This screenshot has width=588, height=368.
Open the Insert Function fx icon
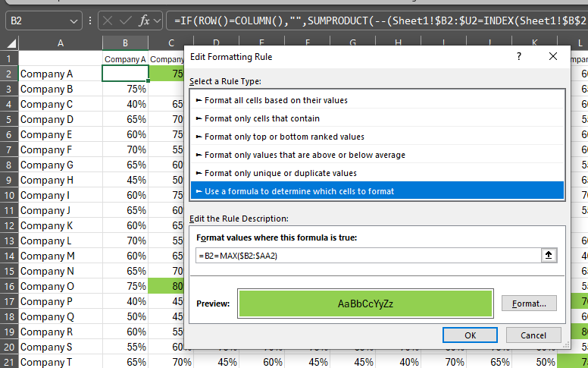tap(144, 20)
